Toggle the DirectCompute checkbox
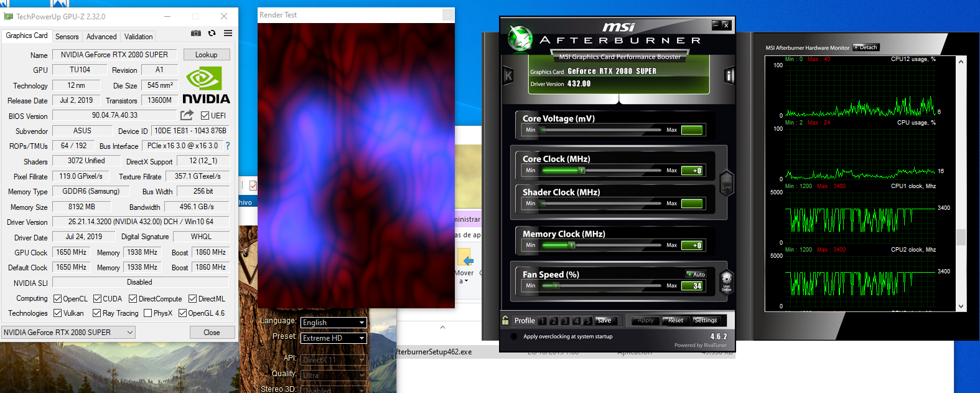 [133, 299]
